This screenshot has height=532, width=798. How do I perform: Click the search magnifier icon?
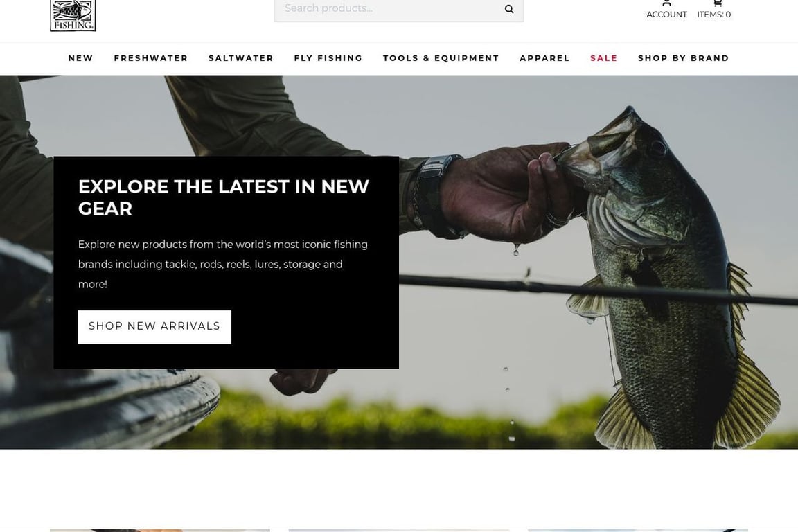509,8
